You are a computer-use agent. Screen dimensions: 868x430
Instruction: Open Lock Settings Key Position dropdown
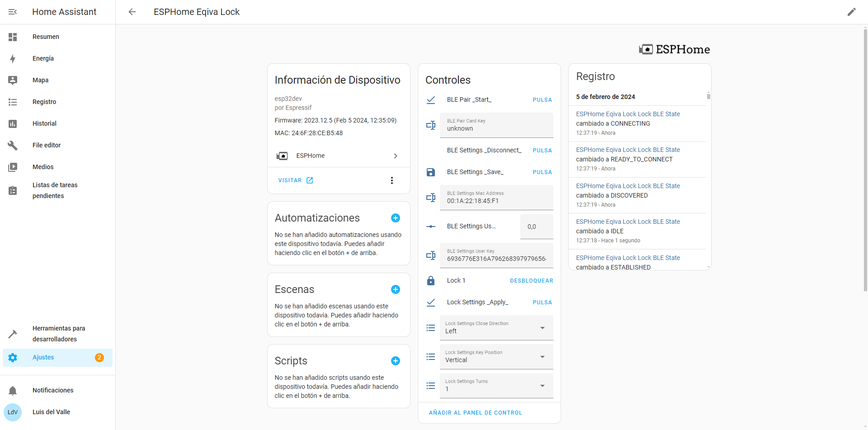tap(496, 357)
